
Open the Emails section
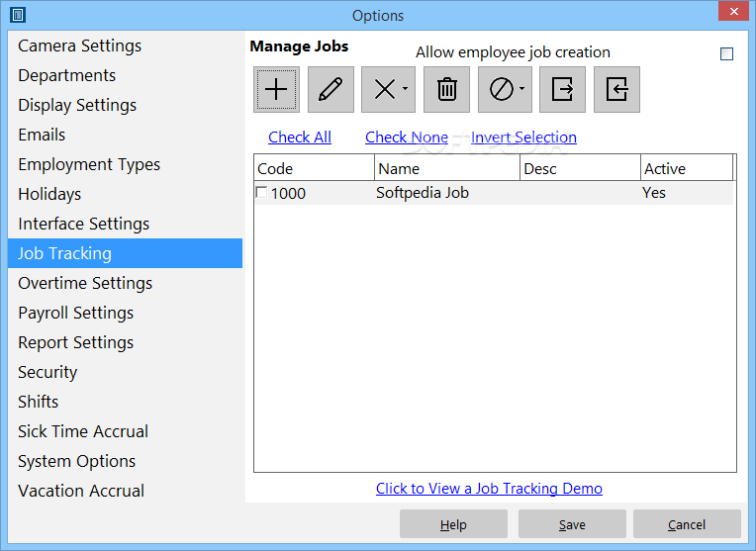(125, 135)
